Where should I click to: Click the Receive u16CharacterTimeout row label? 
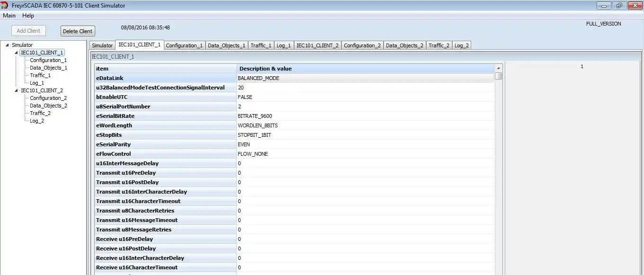coord(165,267)
